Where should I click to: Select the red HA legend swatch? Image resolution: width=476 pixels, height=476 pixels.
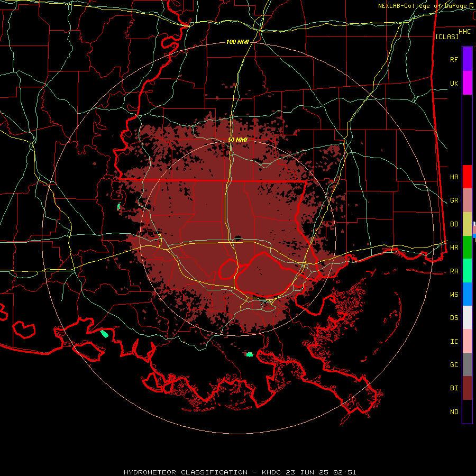467,177
